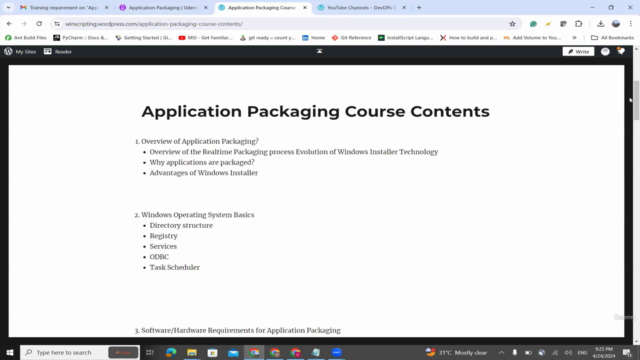This screenshot has height=360, width=640.
Task: Open the tab search dropdown arrow
Action: 8,7
